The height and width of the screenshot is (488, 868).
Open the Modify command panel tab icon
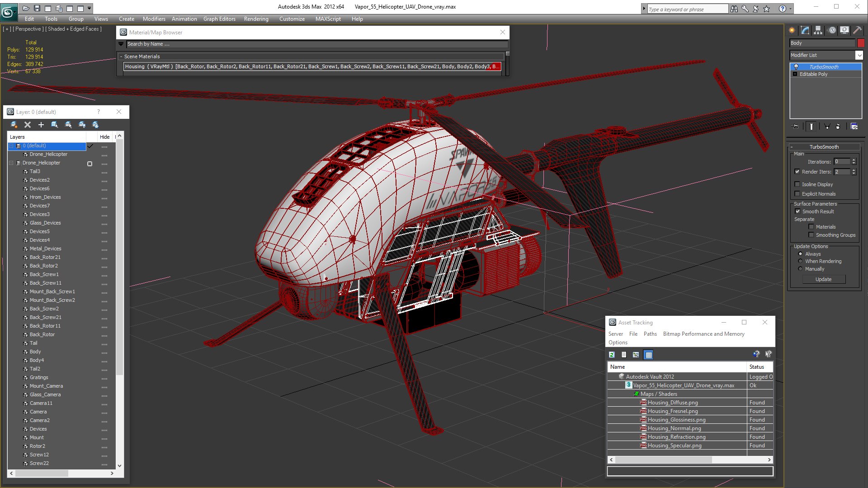(805, 30)
